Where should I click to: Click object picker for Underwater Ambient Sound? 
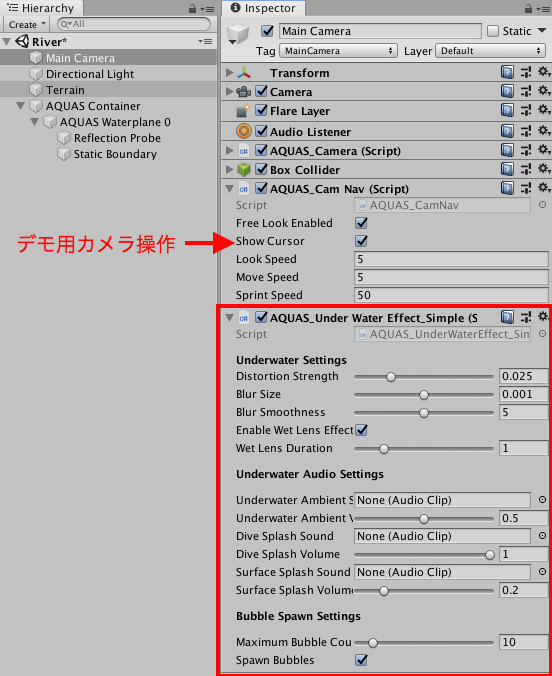click(543, 500)
